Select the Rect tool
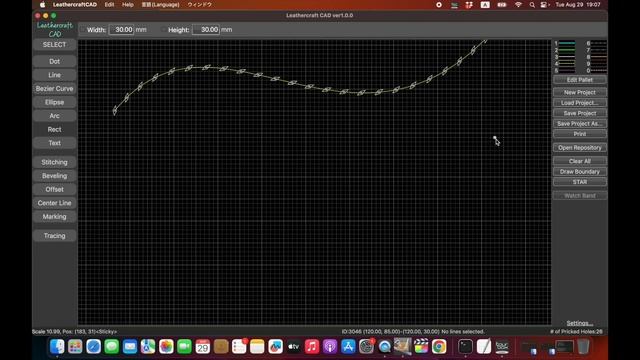The width and height of the screenshot is (640, 360). [x=54, y=129]
